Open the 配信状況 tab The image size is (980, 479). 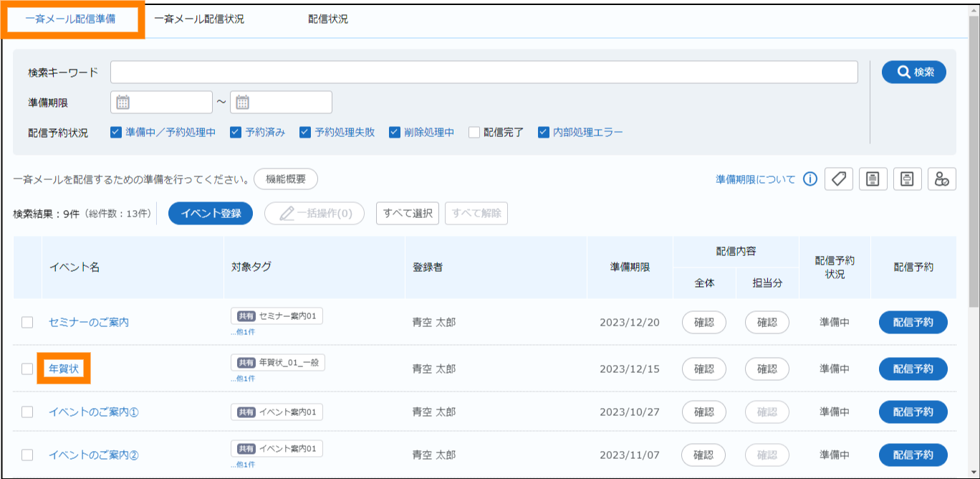coord(328,19)
